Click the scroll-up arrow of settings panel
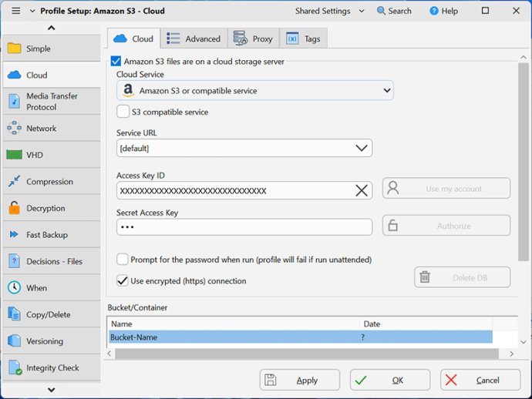This screenshot has width=532, height=399. coord(524,57)
